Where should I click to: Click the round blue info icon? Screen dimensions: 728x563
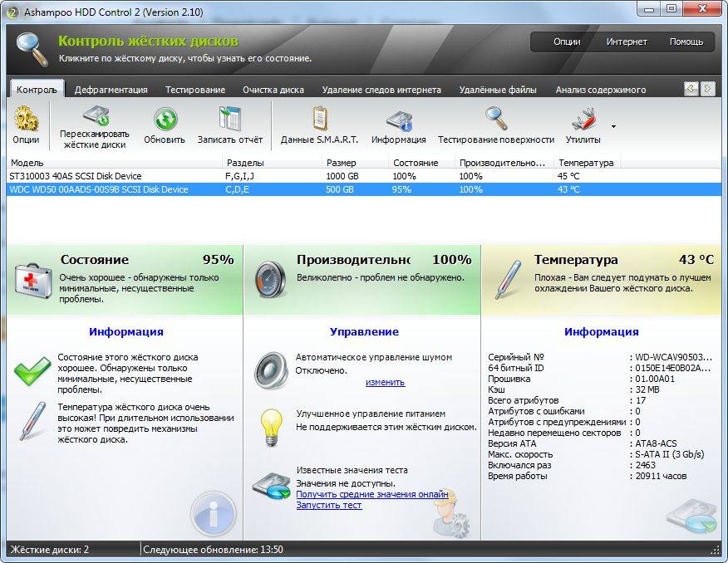point(214,514)
